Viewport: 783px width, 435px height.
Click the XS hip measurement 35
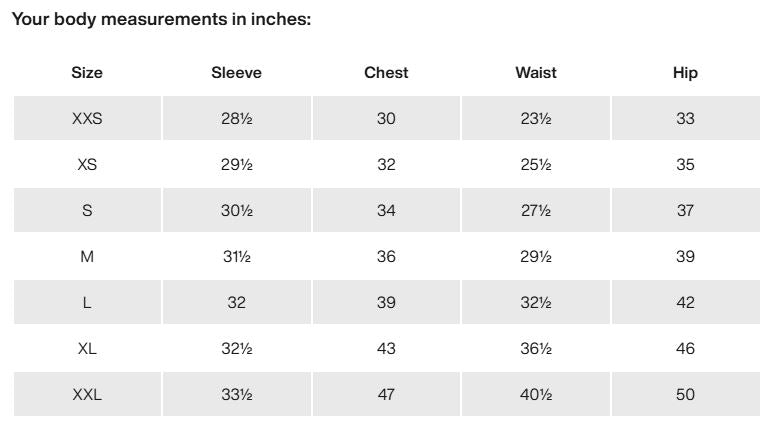pos(685,165)
